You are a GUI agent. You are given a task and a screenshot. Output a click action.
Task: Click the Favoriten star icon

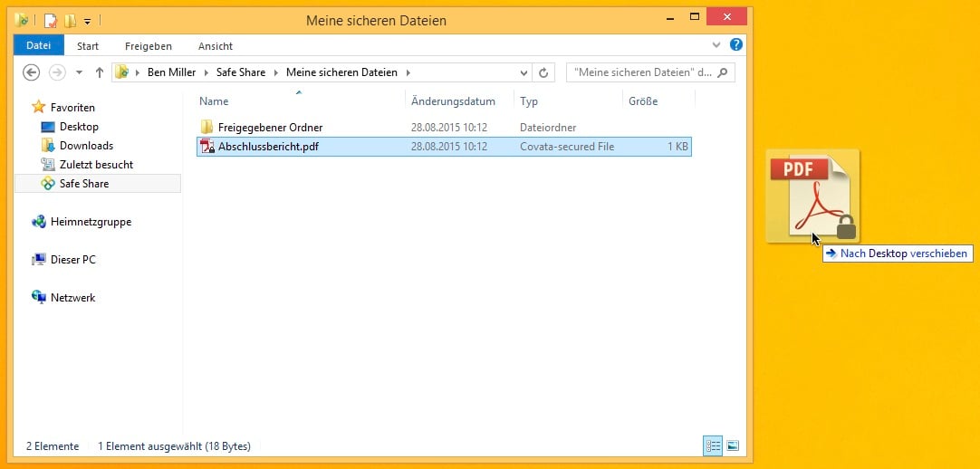(39, 107)
